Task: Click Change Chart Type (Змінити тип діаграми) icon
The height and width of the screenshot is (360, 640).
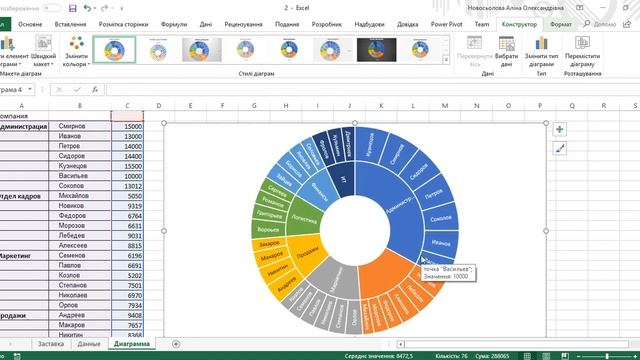Action: tap(541, 52)
